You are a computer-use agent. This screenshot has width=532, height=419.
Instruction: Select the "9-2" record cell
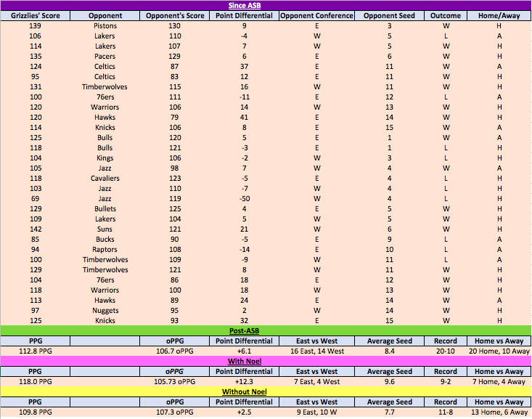pyautogui.click(x=446, y=382)
